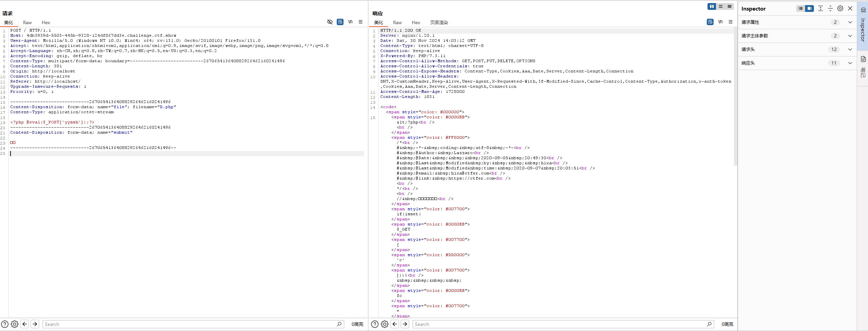868x331 pixels.
Task: Click the request pane Search field
Action: (x=193, y=324)
